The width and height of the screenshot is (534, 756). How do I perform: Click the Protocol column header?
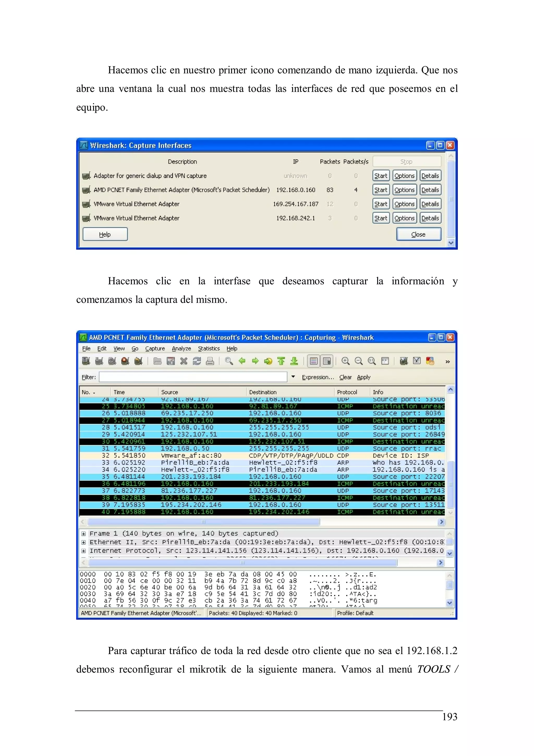[352, 392]
